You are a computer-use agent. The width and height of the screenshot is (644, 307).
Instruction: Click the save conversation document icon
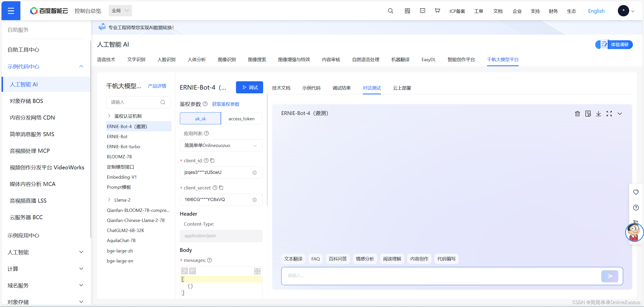(588, 114)
